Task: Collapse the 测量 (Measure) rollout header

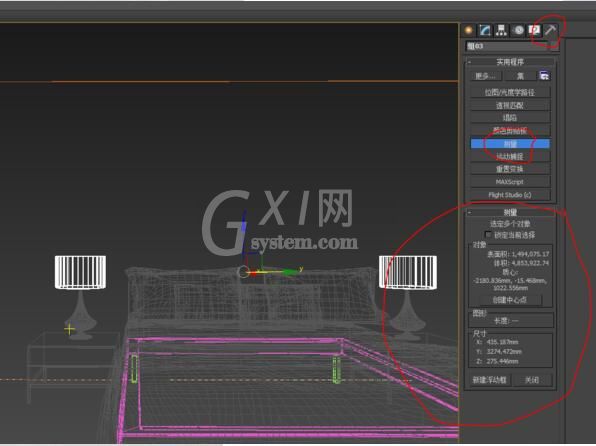Action: click(x=510, y=212)
